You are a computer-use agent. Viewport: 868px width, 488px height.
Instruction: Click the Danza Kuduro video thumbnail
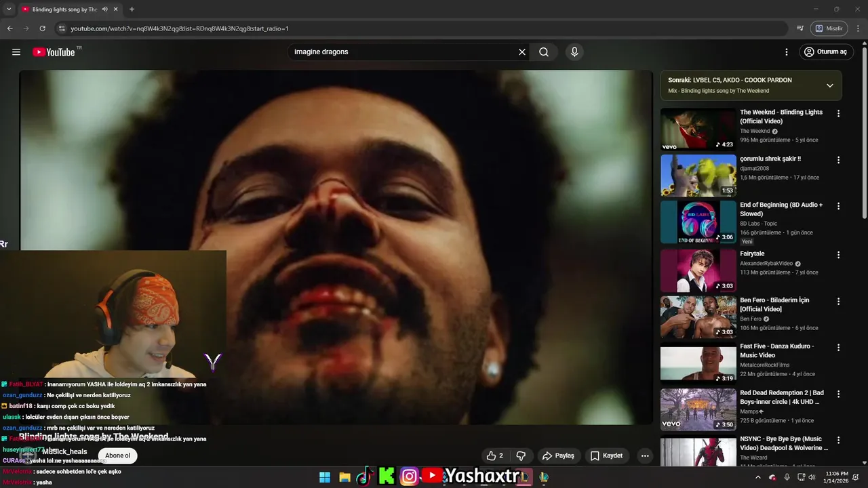point(698,363)
